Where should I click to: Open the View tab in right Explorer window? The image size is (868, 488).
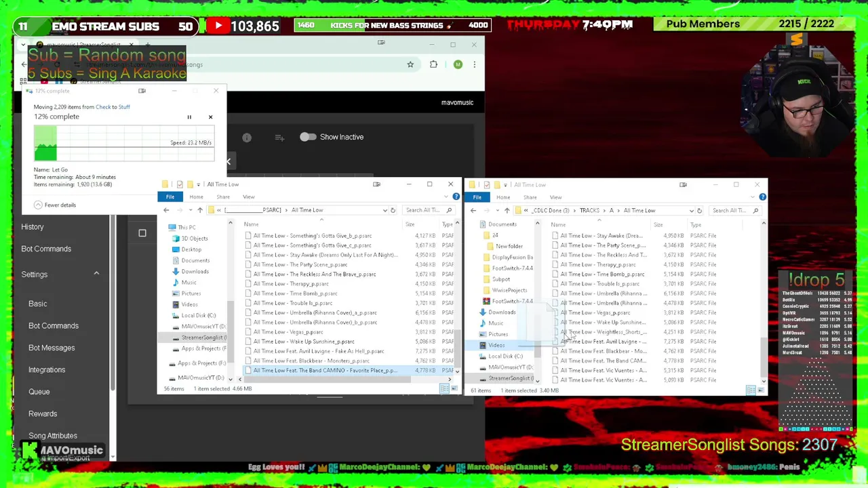[x=556, y=197]
